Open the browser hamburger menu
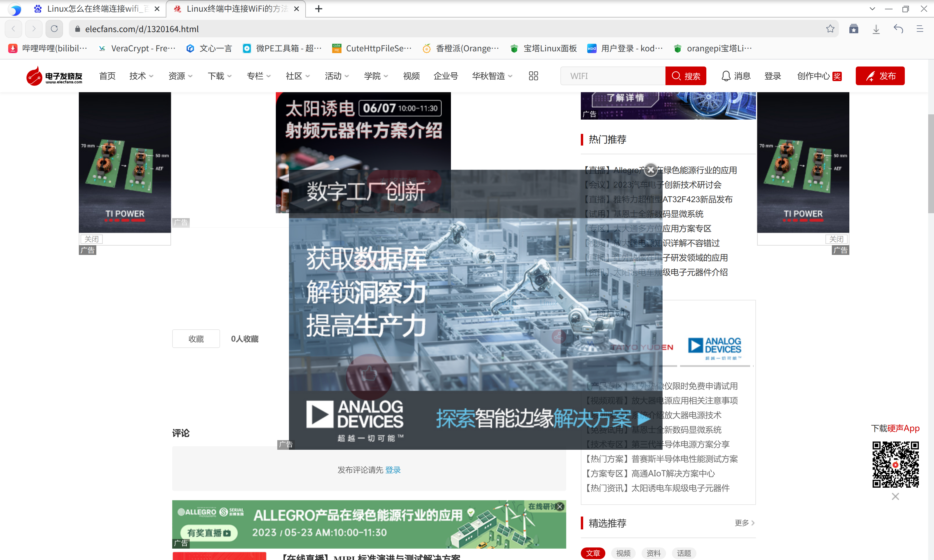Viewport: 934px width, 560px height. [920, 29]
